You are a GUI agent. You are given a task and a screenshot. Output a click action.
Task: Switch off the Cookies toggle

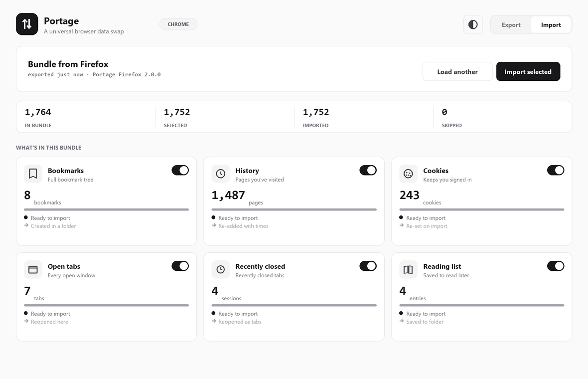click(x=556, y=171)
